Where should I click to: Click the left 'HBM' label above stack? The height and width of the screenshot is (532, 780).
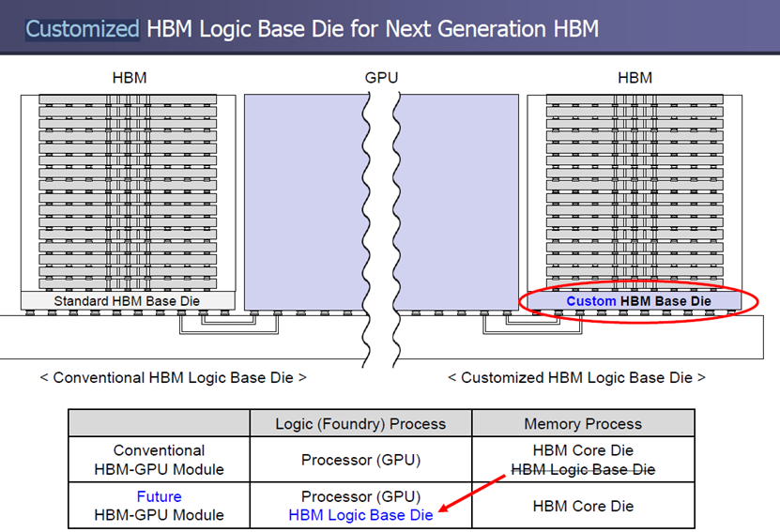pyautogui.click(x=130, y=78)
